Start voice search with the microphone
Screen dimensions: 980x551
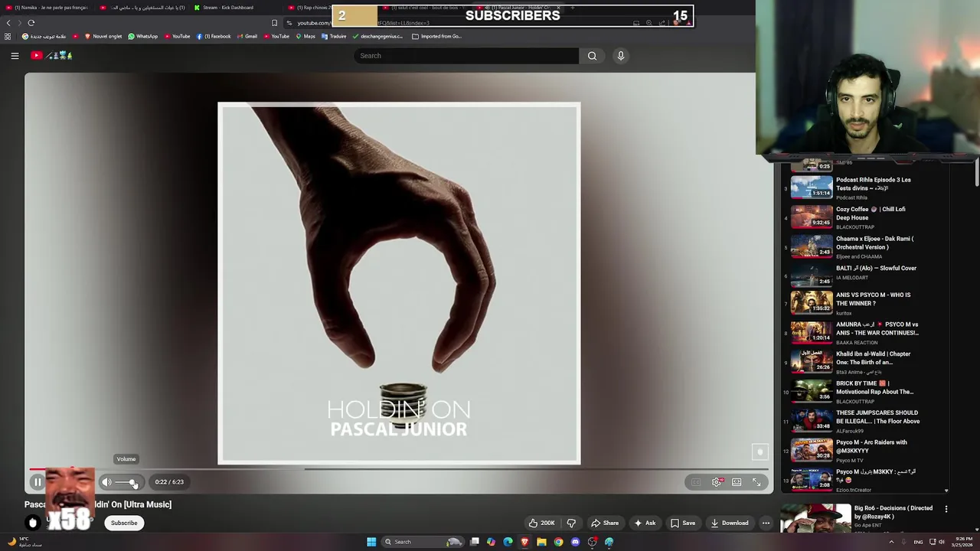tap(621, 55)
